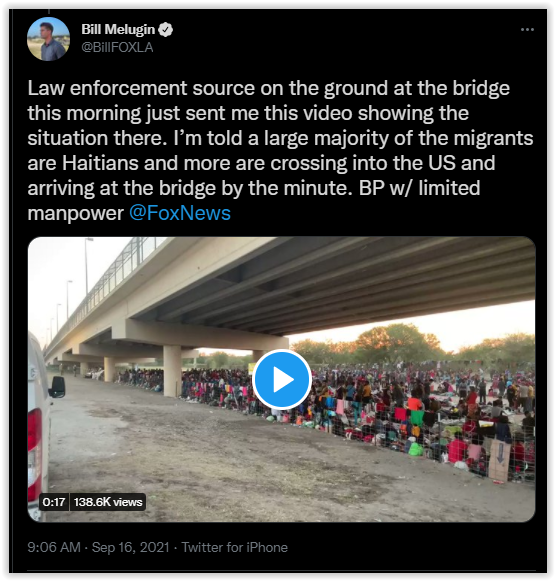Click Bill Melugin's profile avatar
The height and width of the screenshot is (581, 555).
(x=48, y=39)
